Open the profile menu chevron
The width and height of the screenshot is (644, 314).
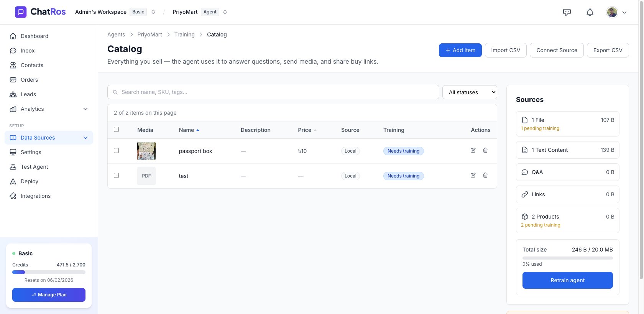tap(624, 12)
